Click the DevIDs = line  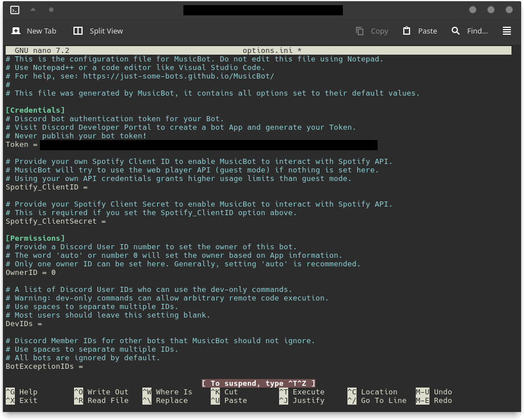point(24,324)
